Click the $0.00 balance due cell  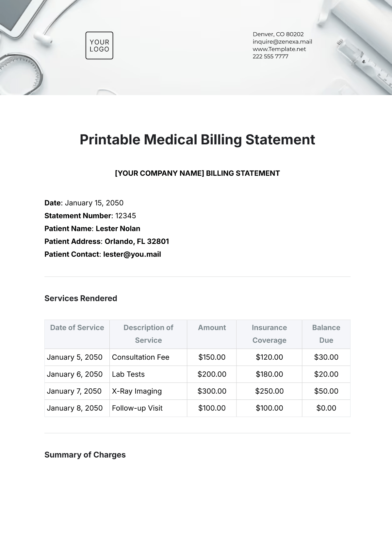point(326,408)
